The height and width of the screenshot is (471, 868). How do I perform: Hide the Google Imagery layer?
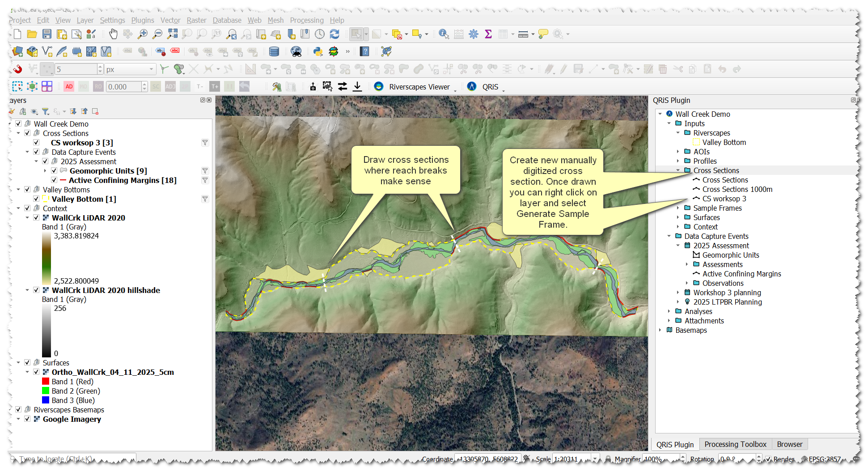(27, 419)
